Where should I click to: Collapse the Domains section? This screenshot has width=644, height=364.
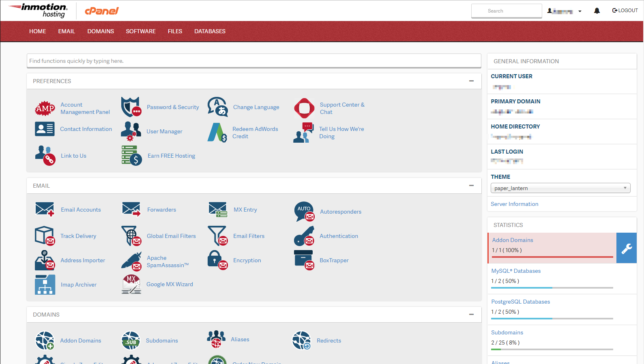(471, 315)
